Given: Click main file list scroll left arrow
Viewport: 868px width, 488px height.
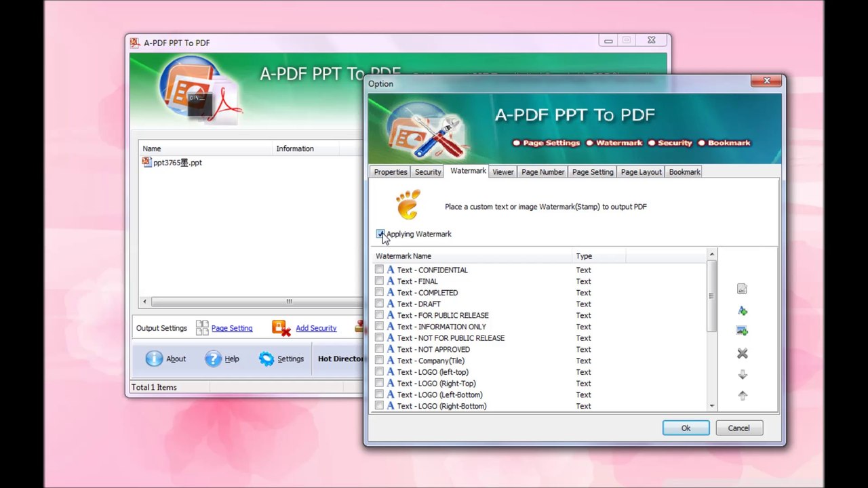Looking at the screenshot, I should coord(144,302).
